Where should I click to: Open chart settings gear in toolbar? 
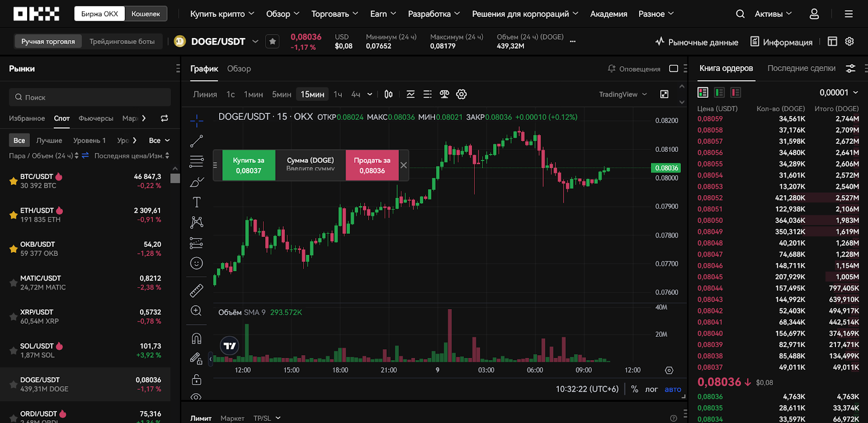pyautogui.click(x=461, y=94)
